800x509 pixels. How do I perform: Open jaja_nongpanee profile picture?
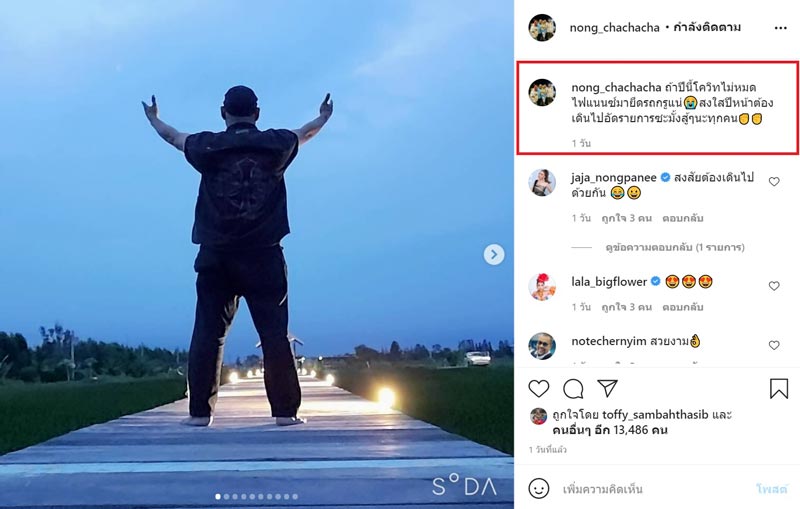click(x=542, y=183)
